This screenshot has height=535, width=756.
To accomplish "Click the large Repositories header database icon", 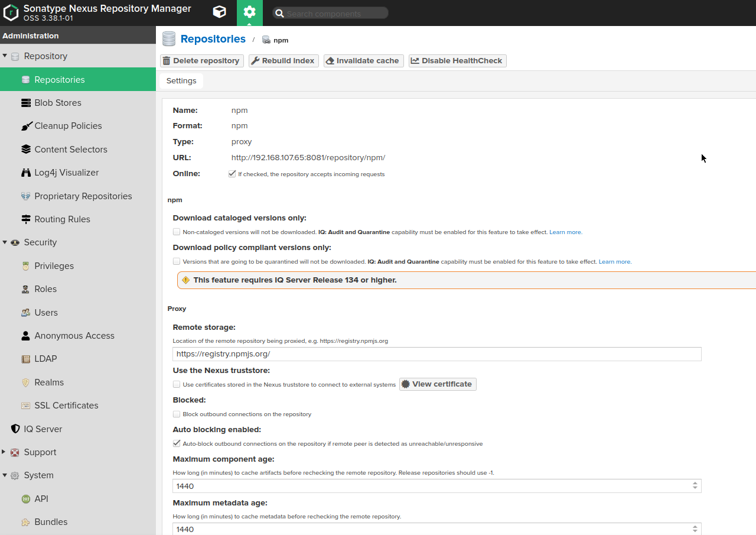I will (169, 39).
